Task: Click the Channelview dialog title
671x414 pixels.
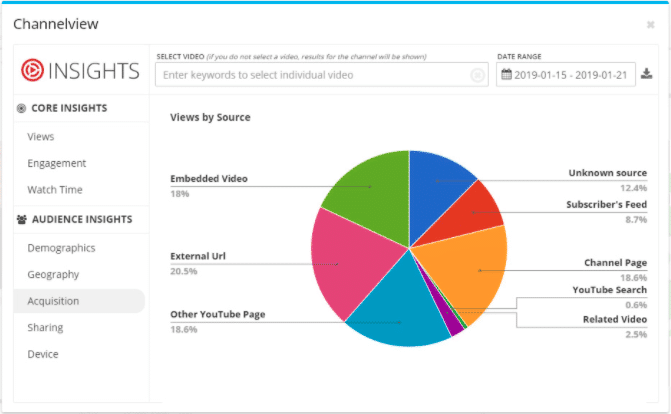Action: 56,24
